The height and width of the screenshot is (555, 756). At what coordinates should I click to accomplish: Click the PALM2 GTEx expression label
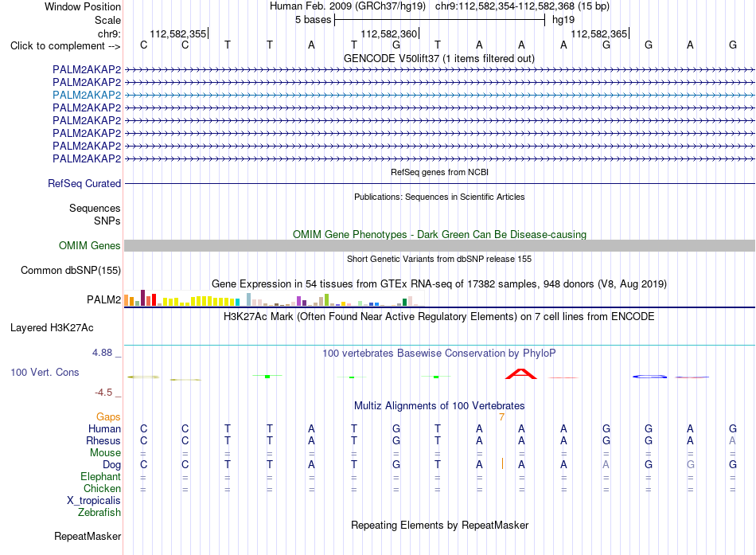pos(103,299)
